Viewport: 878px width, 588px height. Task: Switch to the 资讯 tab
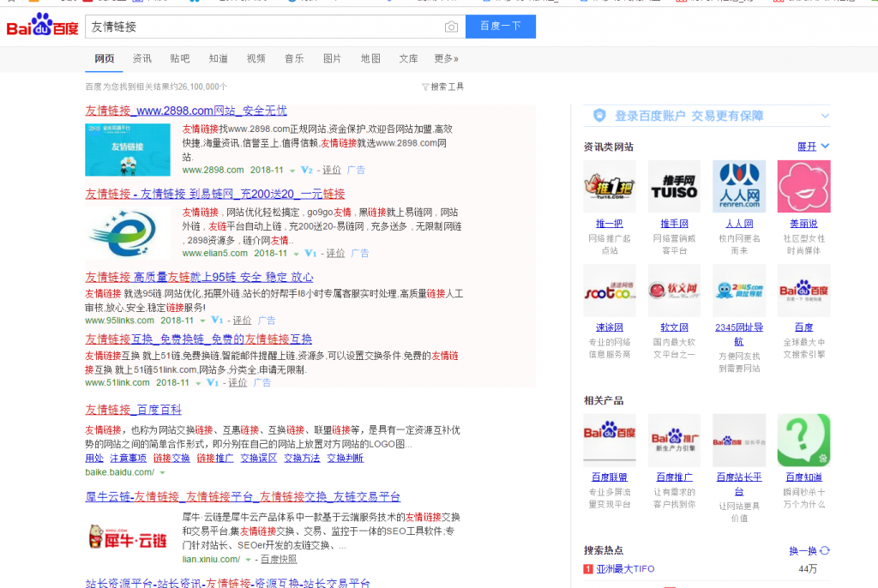tap(141, 58)
